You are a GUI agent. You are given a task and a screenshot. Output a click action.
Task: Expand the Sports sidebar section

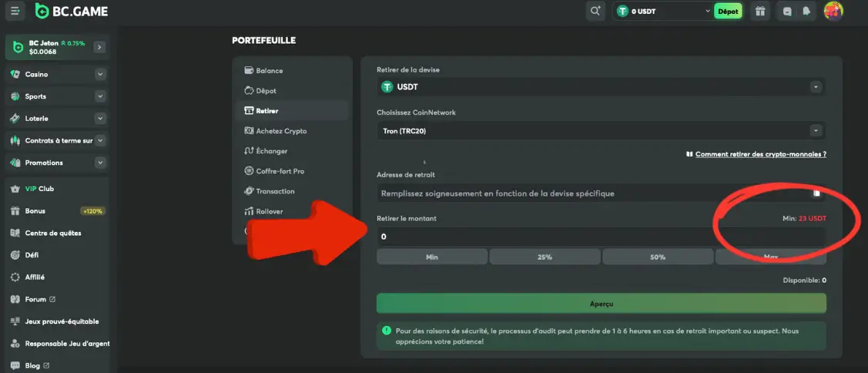pos(100,96)
